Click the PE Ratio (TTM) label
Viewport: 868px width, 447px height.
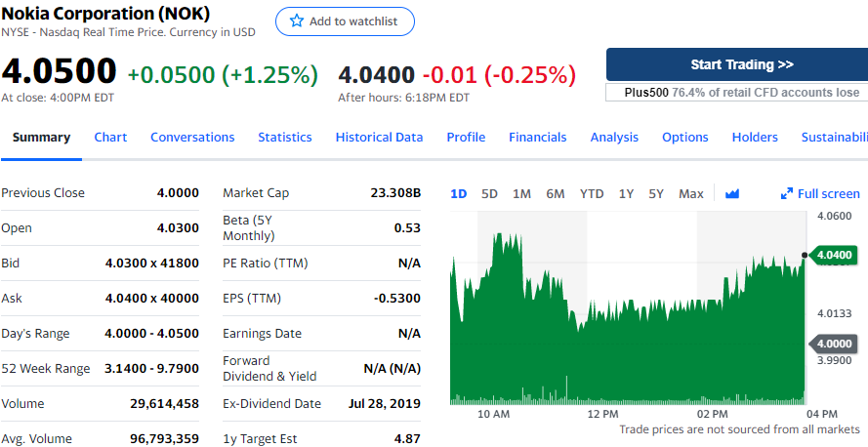point(266,264)
